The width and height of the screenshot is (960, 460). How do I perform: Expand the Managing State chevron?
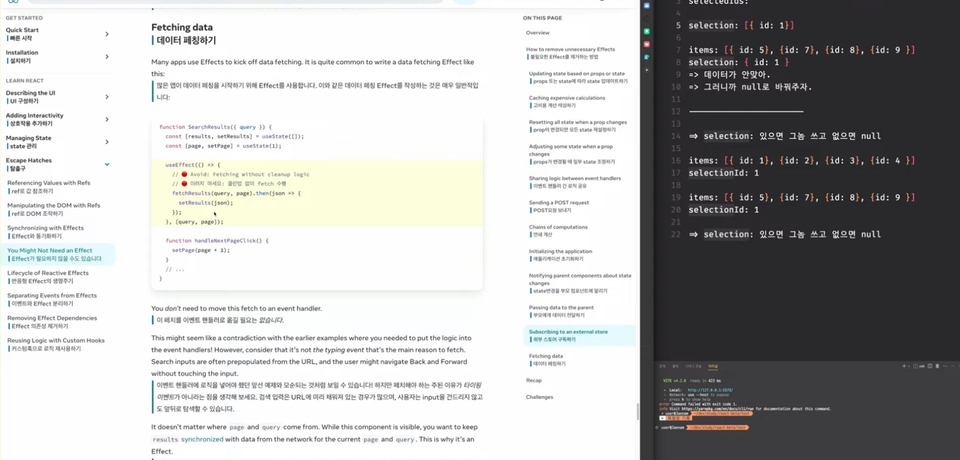[x=107, y=142]
